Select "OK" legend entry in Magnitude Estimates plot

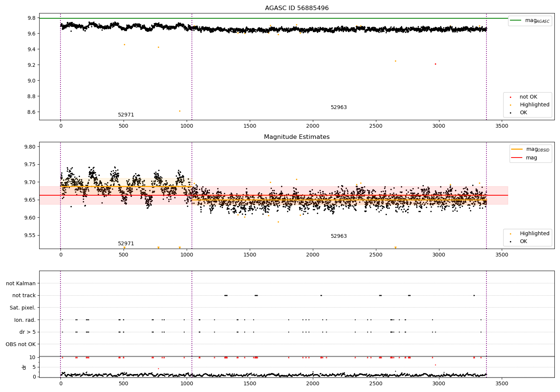[523, 242]
